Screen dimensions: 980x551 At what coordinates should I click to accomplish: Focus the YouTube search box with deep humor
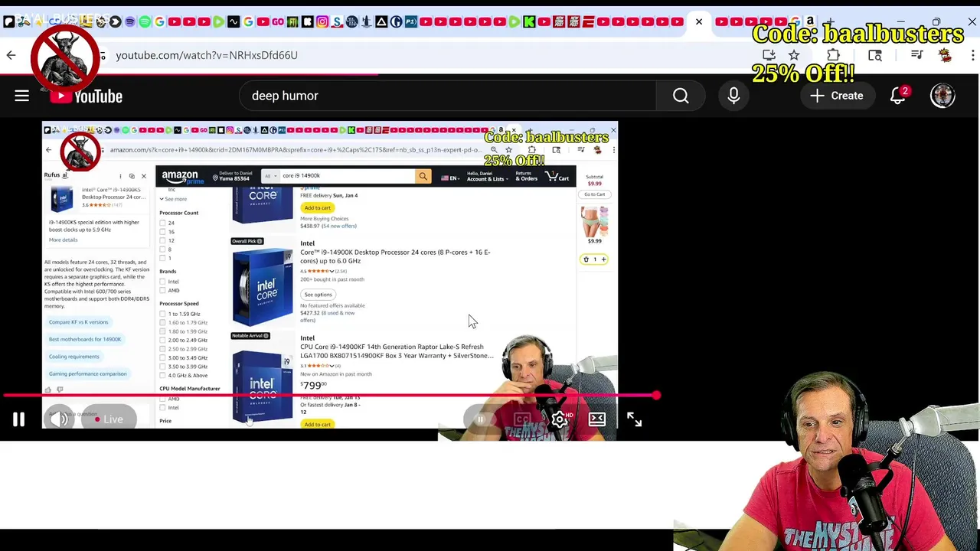coord(448,96)
